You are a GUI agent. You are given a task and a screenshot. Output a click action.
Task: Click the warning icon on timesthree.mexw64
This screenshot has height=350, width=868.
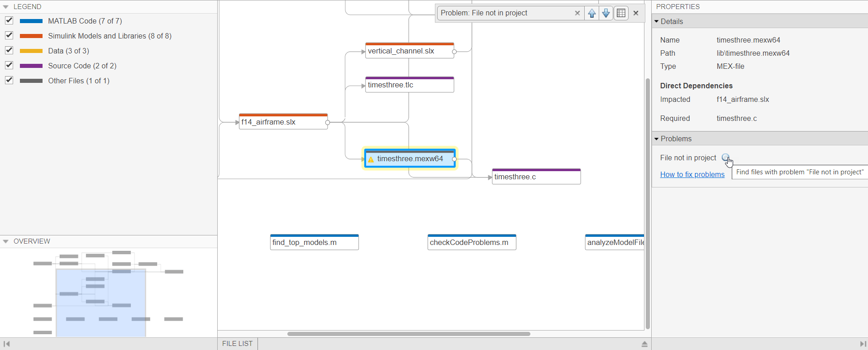tap(371, 159)
